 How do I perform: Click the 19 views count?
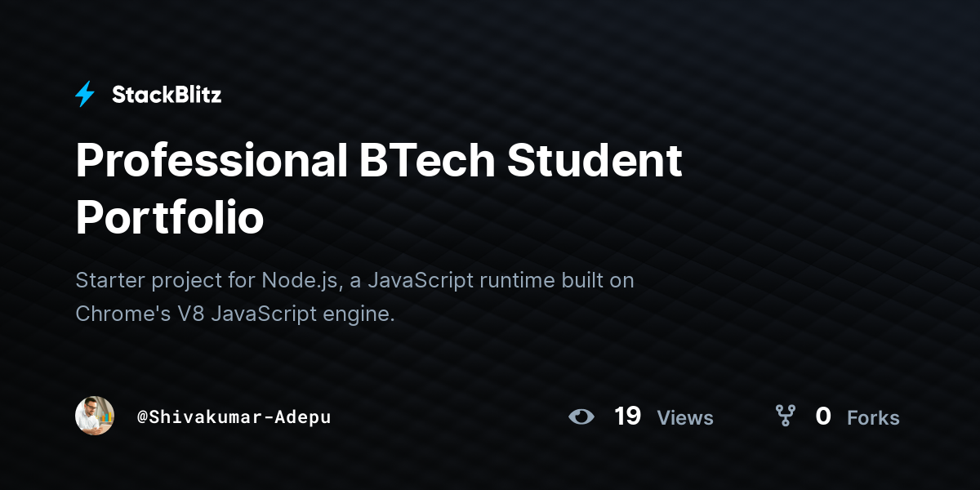627,416
